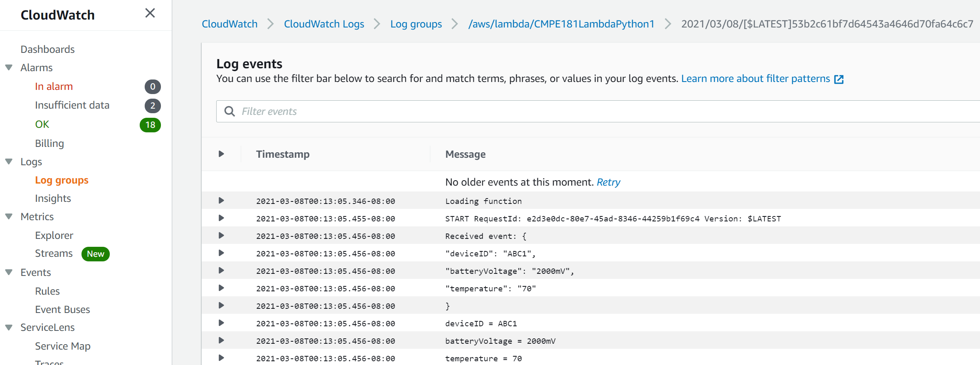Expand the START RequestId log row
980x365 pixels.
(x=221, y=218)
